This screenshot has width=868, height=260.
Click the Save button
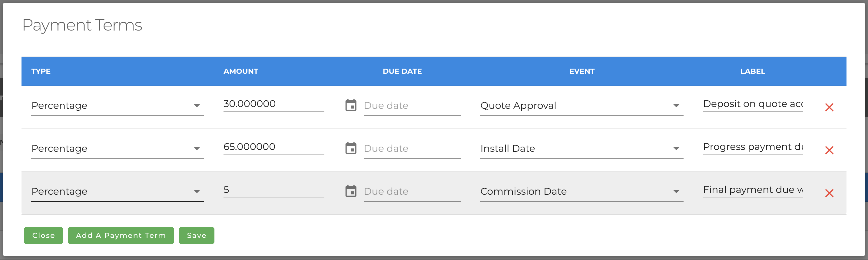pos(197,236)
